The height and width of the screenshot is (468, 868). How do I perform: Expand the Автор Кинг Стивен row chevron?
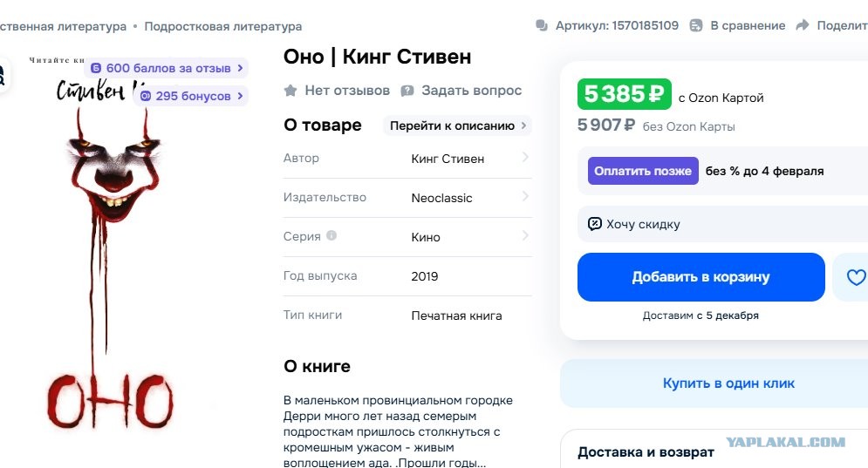pyautogui.click(x=525, y=158)
